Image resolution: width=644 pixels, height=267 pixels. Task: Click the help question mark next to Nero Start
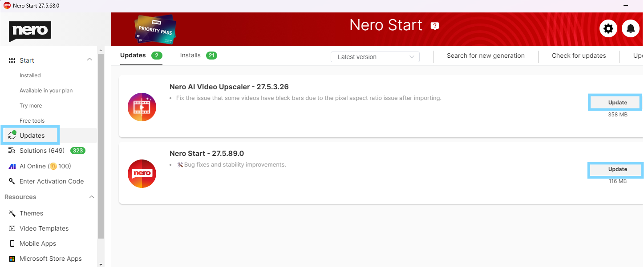click(435, 26)
